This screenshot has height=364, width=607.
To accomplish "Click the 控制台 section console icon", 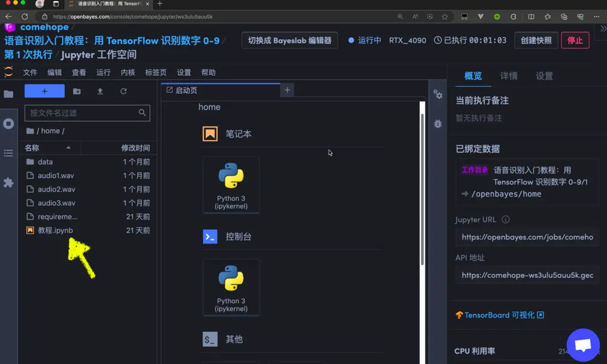I will pos(210,237).
